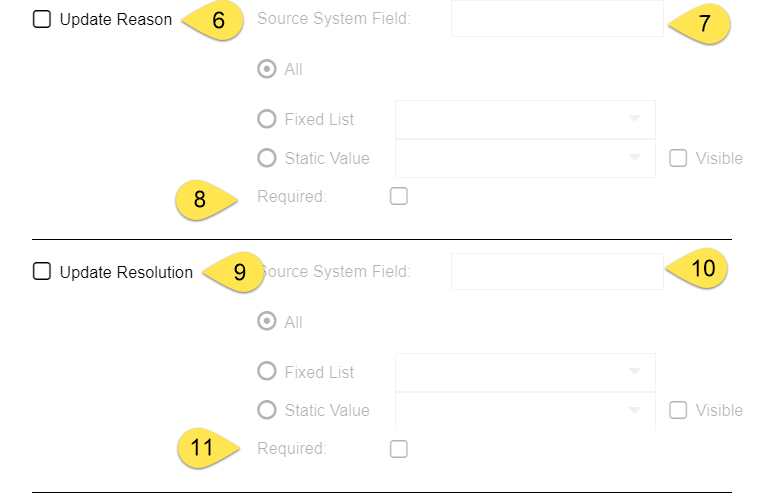
Task: Click Source System Field input for Update Resolution
Action: coord(557,272)
